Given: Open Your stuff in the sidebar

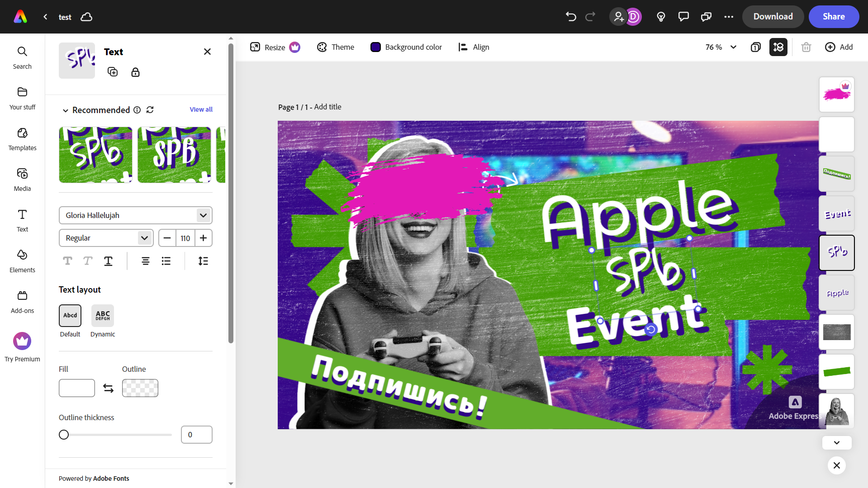Looking at the screenshot, I should coord(22,99).
